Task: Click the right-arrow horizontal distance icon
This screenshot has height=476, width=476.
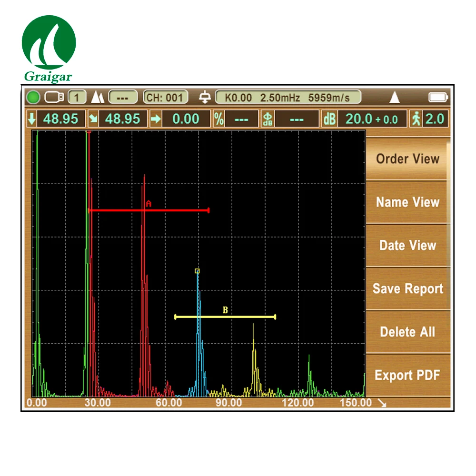Action: 156,119
